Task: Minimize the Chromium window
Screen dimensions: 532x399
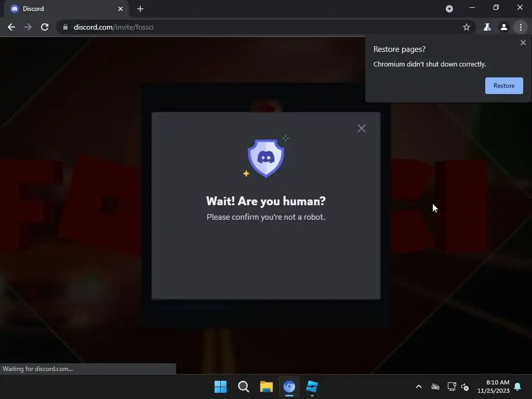Action: click(472, 7)
